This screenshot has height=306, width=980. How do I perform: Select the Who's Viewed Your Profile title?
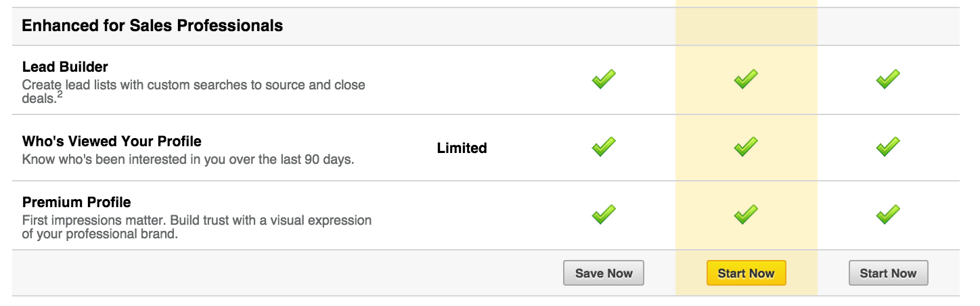click(112, 141)
